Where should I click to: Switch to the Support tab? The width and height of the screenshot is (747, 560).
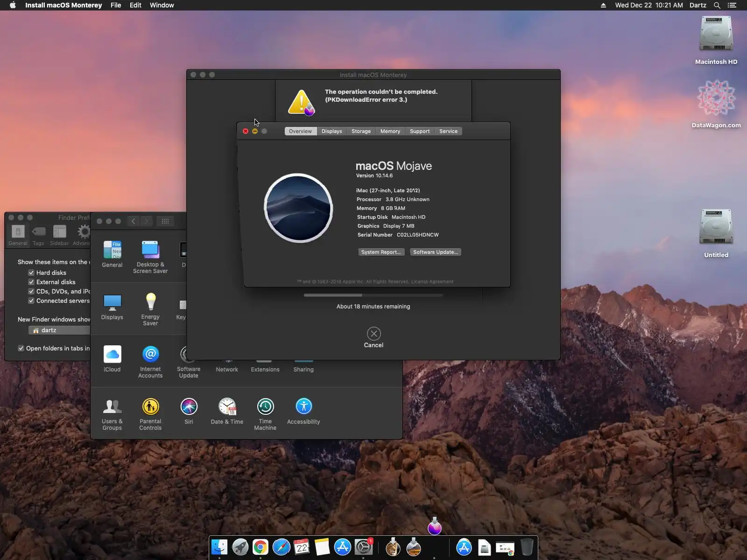420,131
